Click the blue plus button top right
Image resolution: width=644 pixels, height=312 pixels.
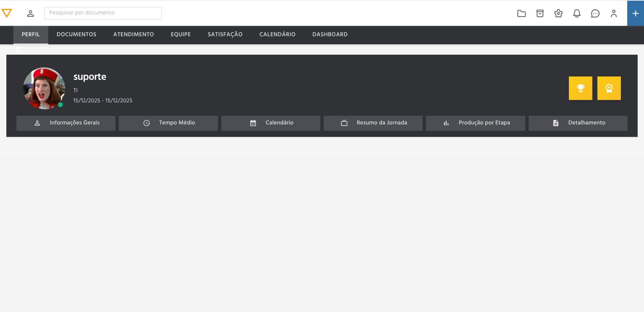click(636, 13)
